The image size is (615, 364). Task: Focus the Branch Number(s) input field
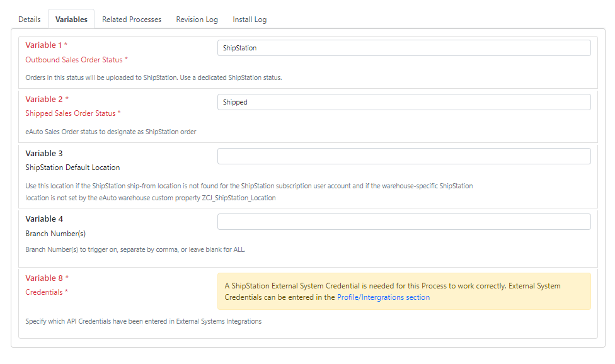[404, 222]
